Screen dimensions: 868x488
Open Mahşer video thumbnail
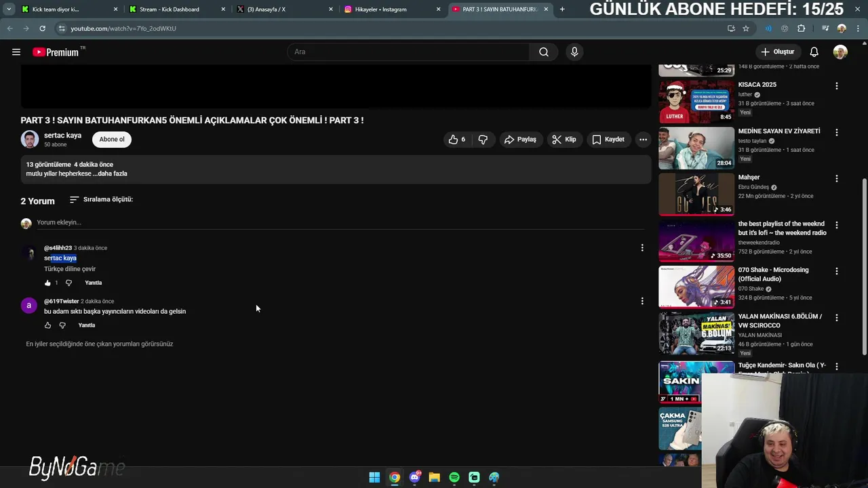[696, 194]
